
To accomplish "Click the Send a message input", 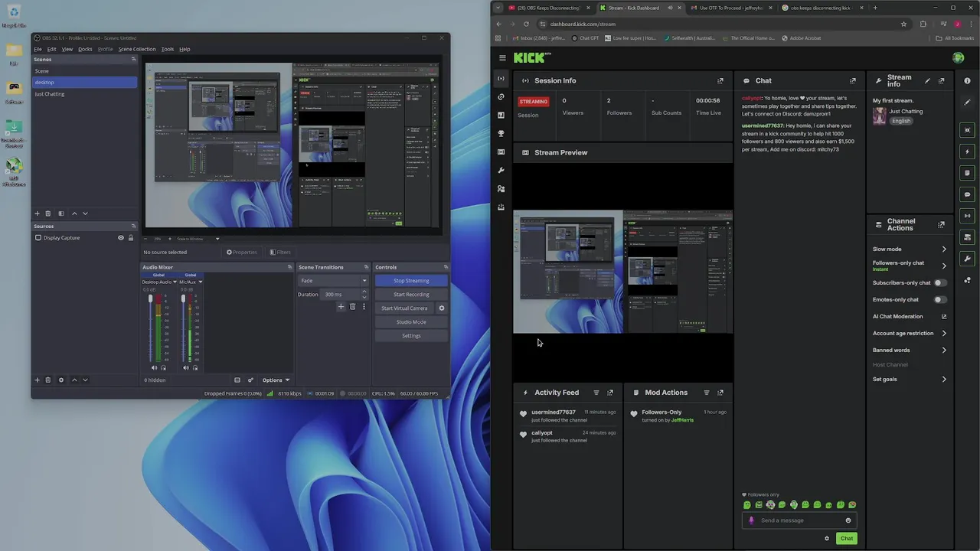I will click(799, 520).
